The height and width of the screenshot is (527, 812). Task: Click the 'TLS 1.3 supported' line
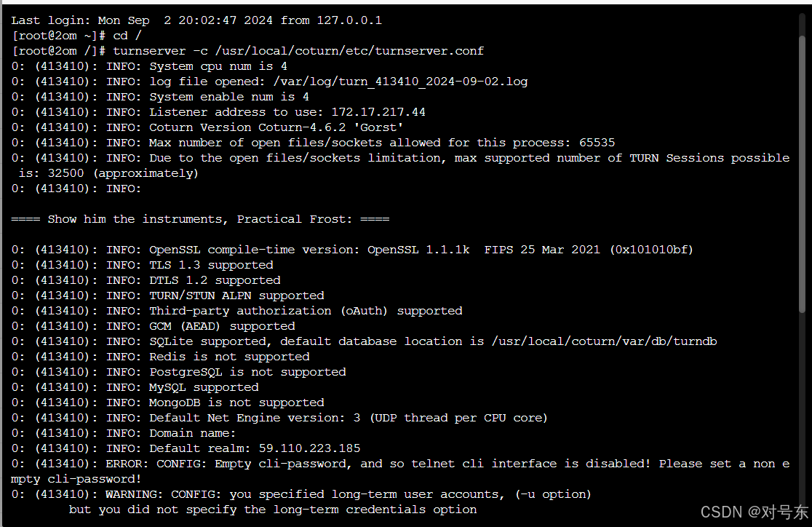pyautogui.click(x=143, y=265)
